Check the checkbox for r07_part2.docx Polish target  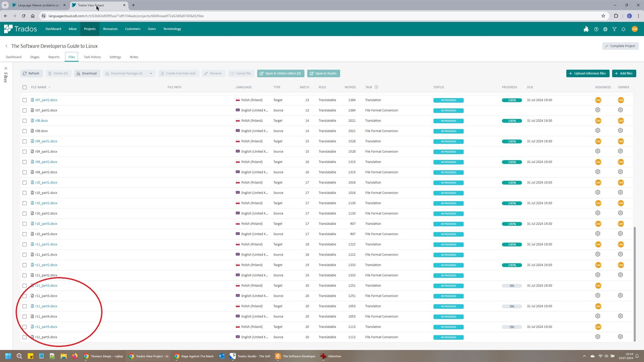[x=24, y=100]
